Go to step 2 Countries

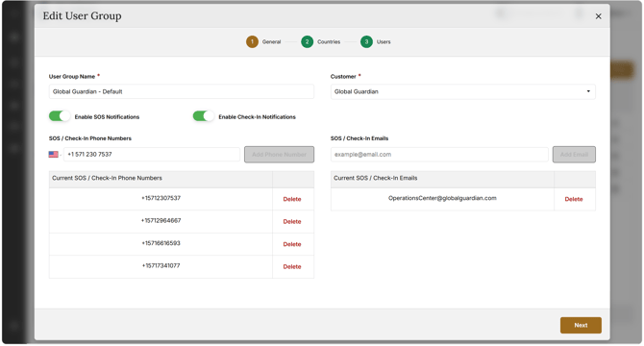tap(320, 41)
